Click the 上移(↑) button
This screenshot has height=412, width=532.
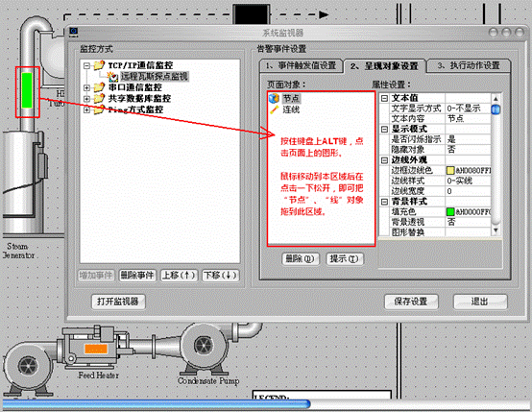[x=179, y=276]
